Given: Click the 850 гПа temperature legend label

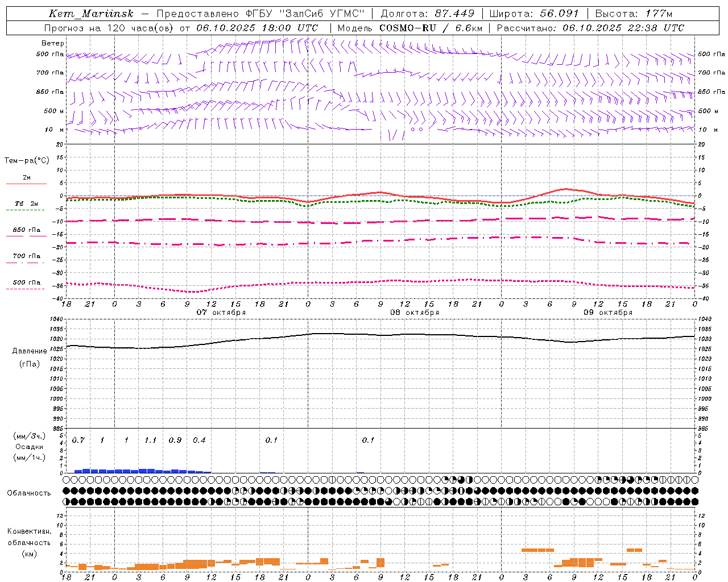Looking at the screenshot, I should point(27,230).
